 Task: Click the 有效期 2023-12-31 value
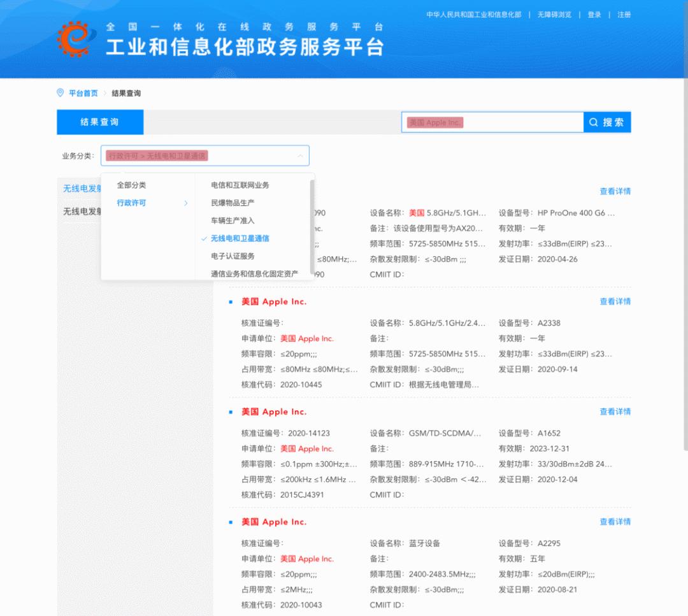pyautogui.click(x=549, y=448)
